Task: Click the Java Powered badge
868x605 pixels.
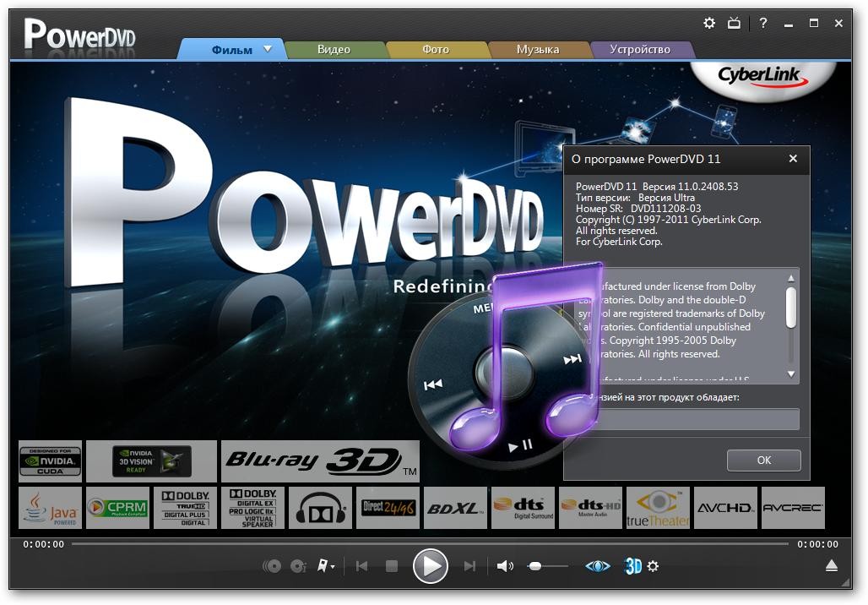Action: [51, 508]
